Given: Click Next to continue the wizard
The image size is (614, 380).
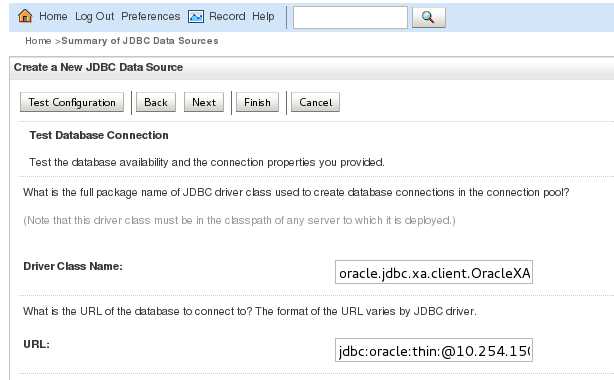Looking at the screenshot, I should (x=204, y=102).
